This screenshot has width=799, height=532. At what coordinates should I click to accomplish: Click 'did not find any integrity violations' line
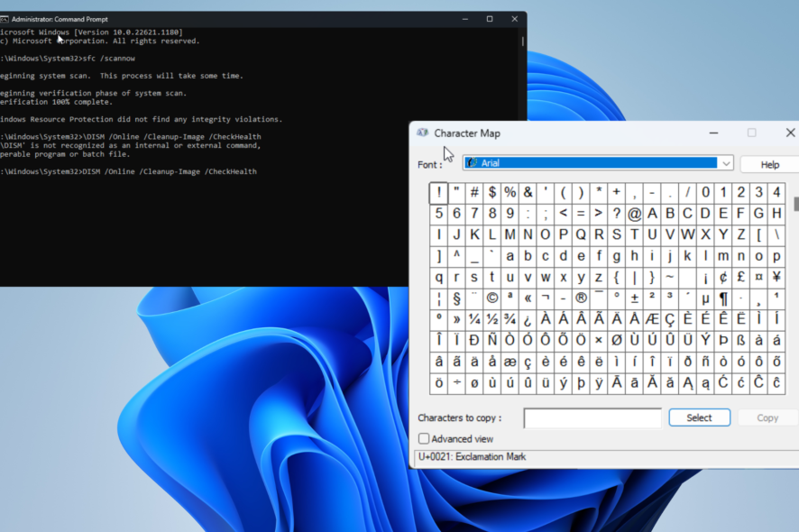point(141,119)
